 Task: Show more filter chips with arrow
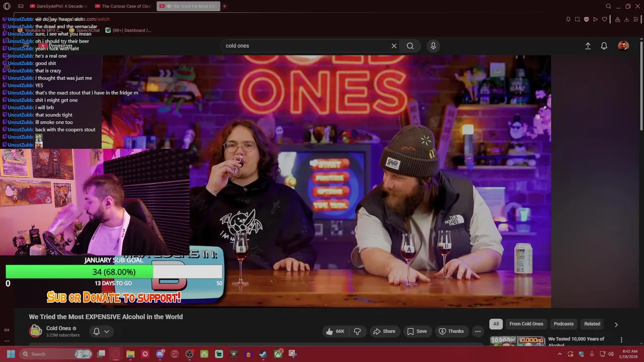click(616, 324)
